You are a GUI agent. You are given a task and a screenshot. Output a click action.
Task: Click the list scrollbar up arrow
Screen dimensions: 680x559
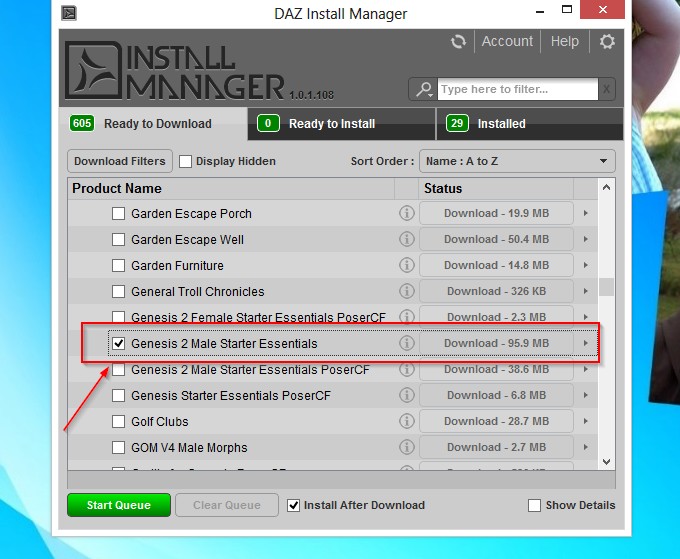pos(606,187)
